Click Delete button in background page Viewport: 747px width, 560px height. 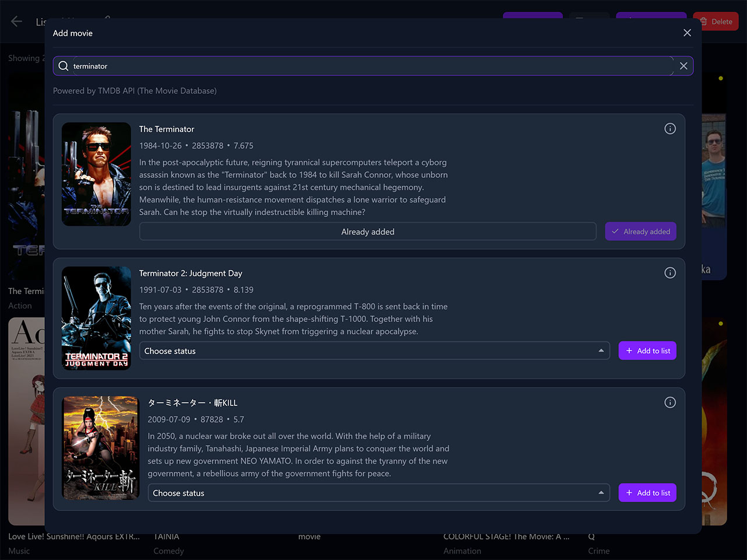click(x=716, y=22)
